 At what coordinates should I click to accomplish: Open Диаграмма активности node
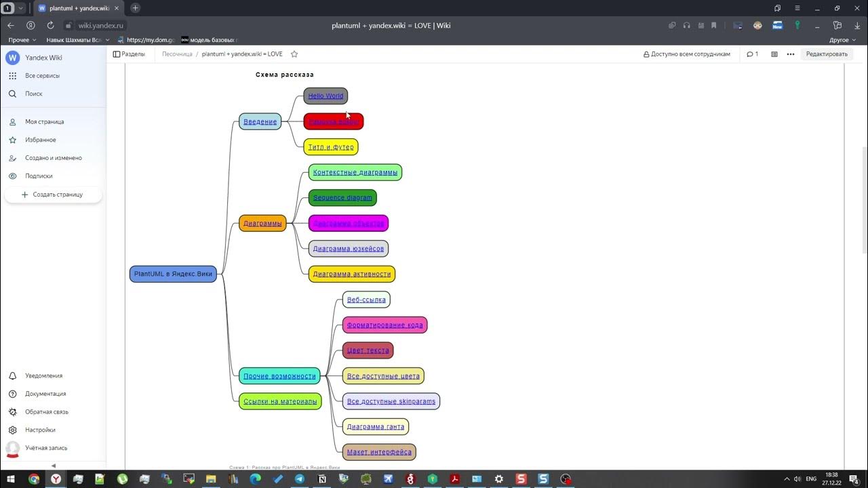click(352, 274)
